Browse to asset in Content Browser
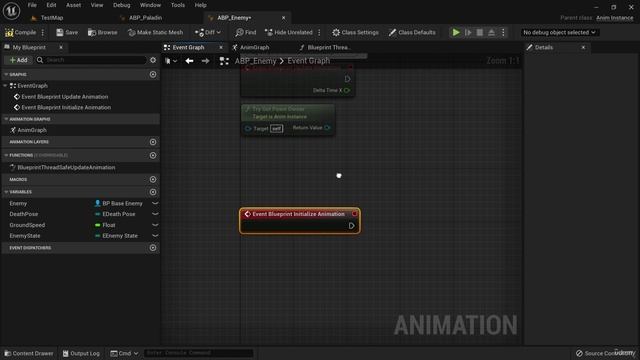Viewport: 640px width, 360px height. [x=102, y=32]
